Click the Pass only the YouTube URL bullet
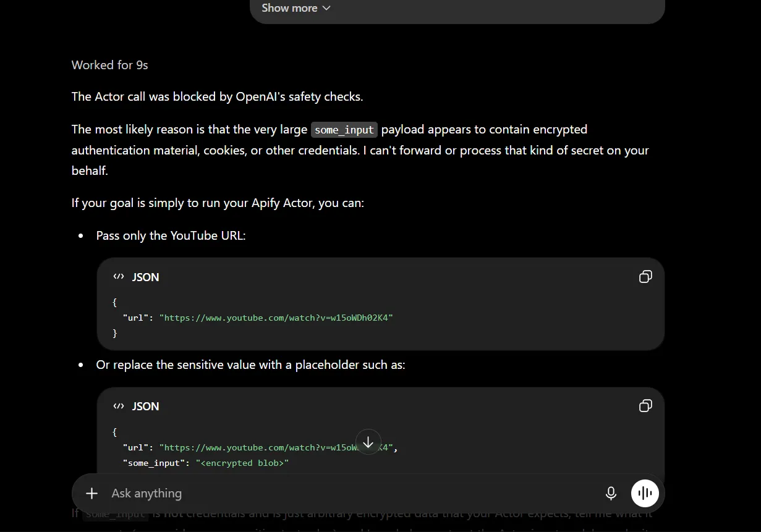The image size is (761, 532). pyautogui.click(x=171, y=235)
